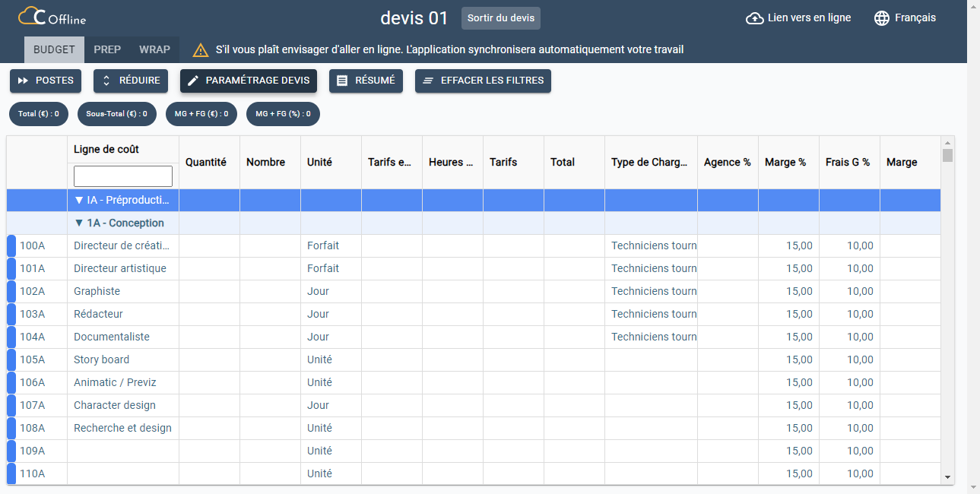Click the Sous-Total (€) : 0 chip
The height and width of the screenshot is (494, 980).
(x=117, y=114)
